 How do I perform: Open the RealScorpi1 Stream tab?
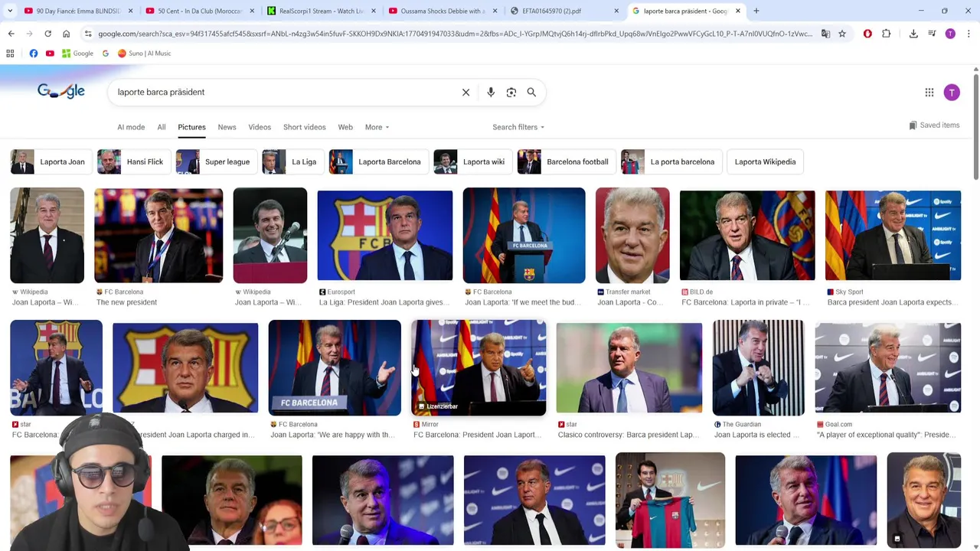click(x=321, y=11)
